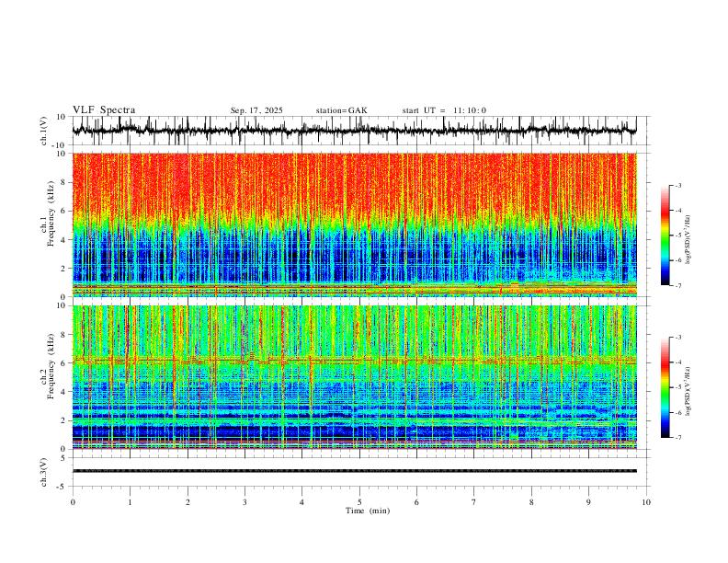Click the '-3' label on ch.1 colorbar
The width and height of the screenshot is (728, 563).
(677, 185)
